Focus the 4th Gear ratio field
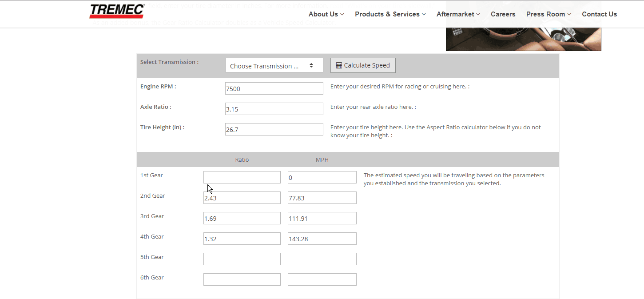This screenshot has height=299, width=644. click(242, 239)
